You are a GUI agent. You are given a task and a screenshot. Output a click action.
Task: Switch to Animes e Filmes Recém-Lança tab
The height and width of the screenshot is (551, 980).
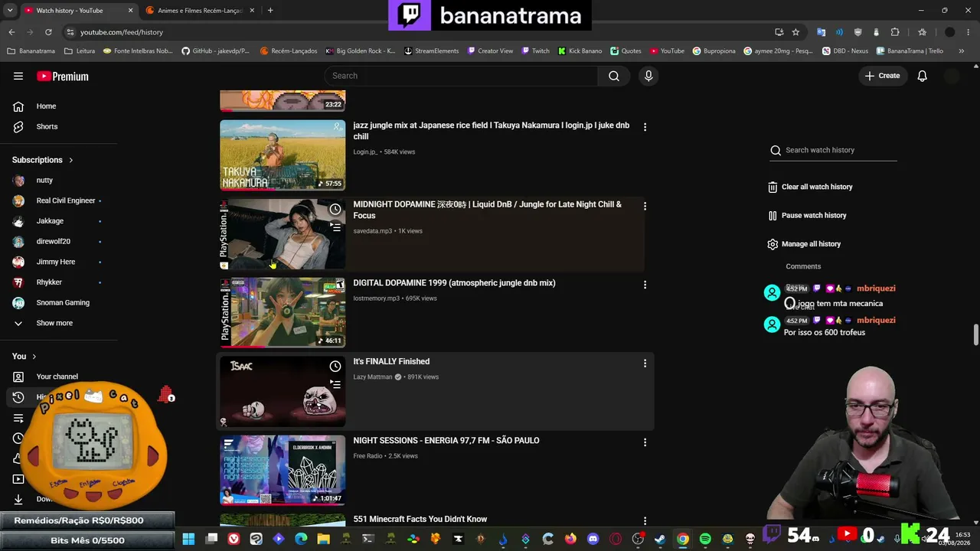pyautogui.click(x=201, y=11)
